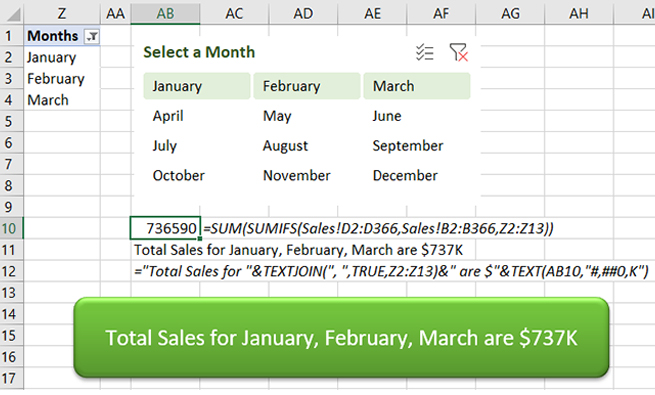Screen dimensions: 655x395
Task: Choose September in the slicer
Action: point(417,146)
